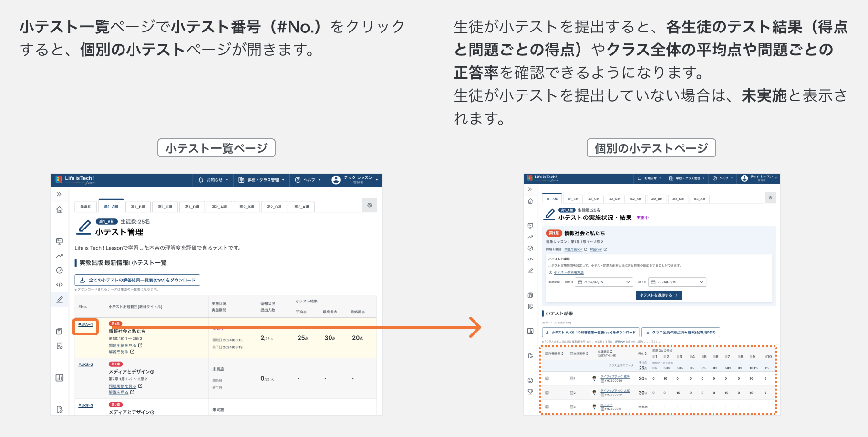Expand the sidebar chevrons on list page
Image resolution: width=868 pixels, height=437 pixels.
pos(59,194)
